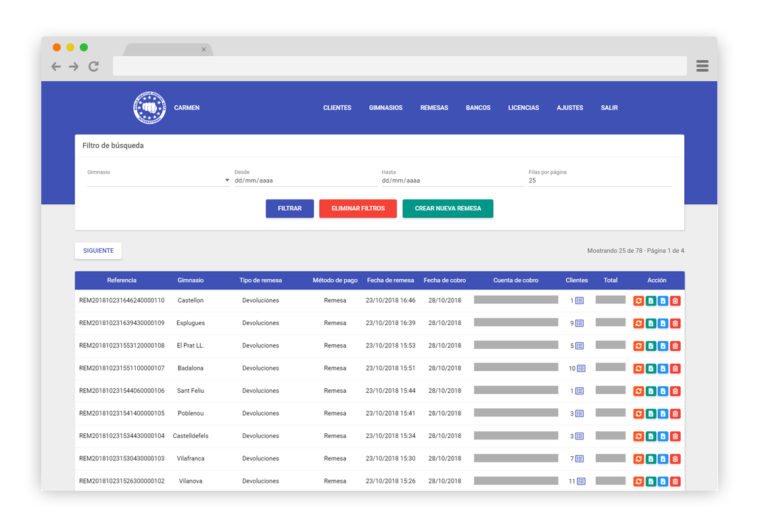
Task: Open Ajustes in the navigation bar
Action: (569, 107)
